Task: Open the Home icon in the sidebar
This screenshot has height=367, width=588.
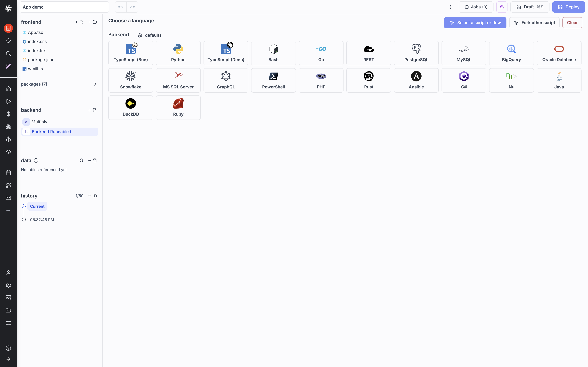Action: point(8,89)
